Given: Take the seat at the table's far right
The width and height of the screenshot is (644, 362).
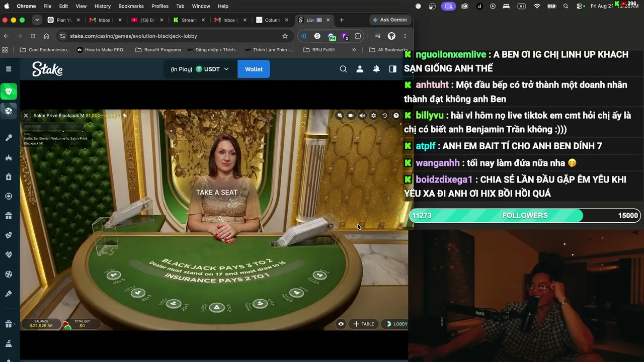Looking at the screenshot, I should point(319,275).
